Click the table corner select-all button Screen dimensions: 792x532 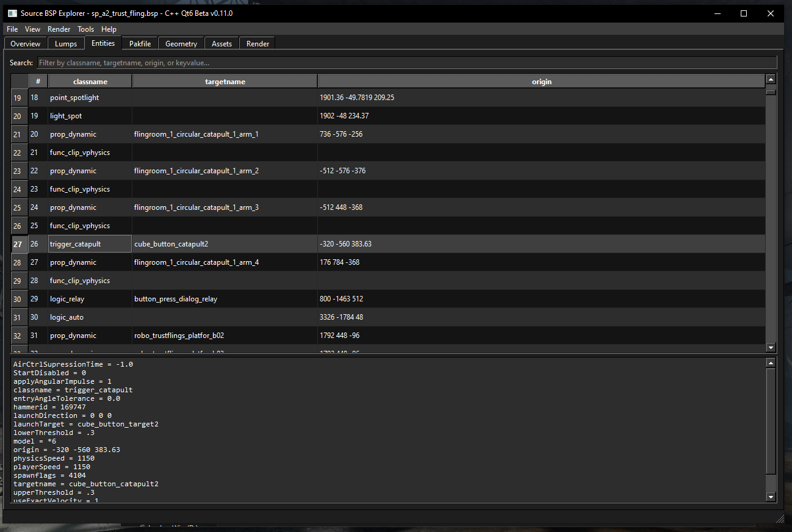[x=20, y=81]
